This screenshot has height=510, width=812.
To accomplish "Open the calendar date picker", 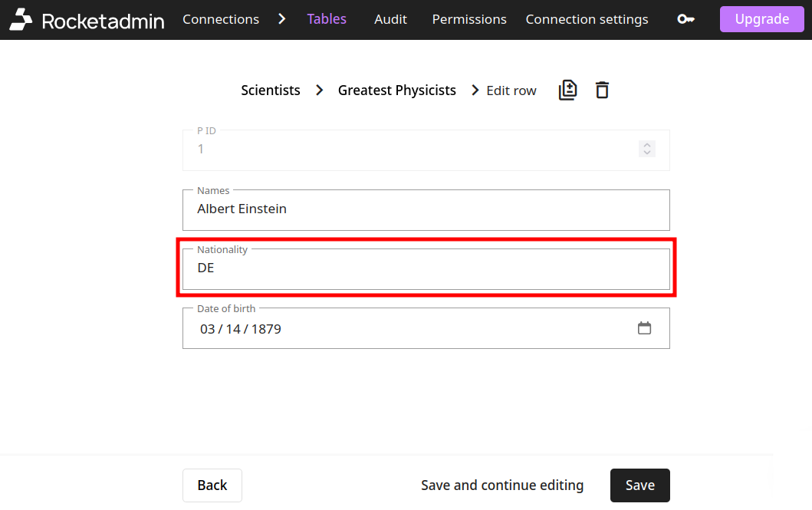I will click(x=644, y=328).
